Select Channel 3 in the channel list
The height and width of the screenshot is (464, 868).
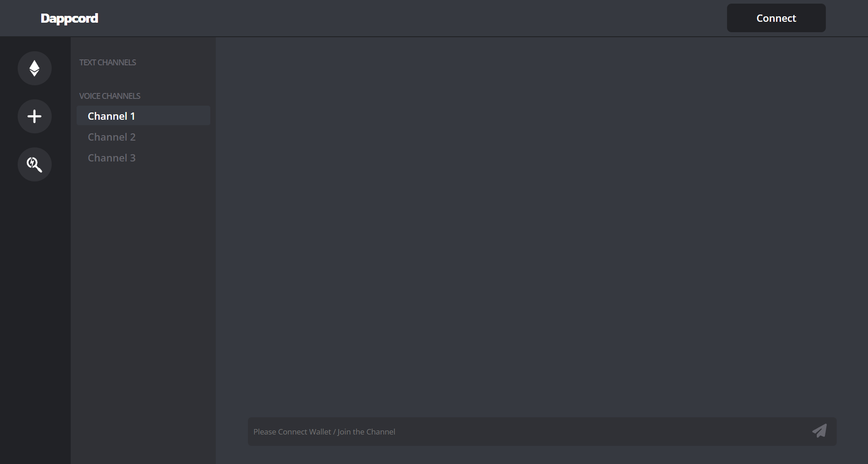pyautogui.click(x=143, y=158)
